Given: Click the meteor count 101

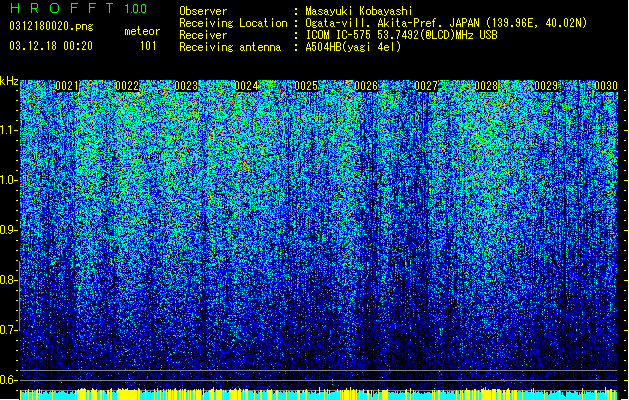Looking at the screenshot, I should 148,46.
